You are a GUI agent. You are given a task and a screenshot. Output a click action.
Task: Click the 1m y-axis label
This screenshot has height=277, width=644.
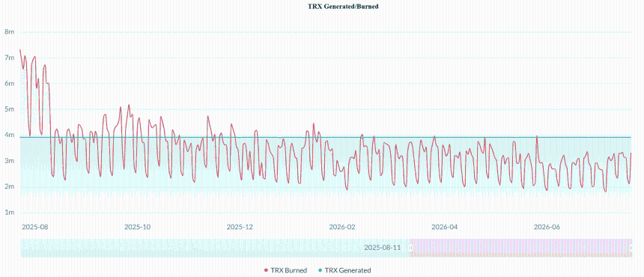tap(10, 213)
